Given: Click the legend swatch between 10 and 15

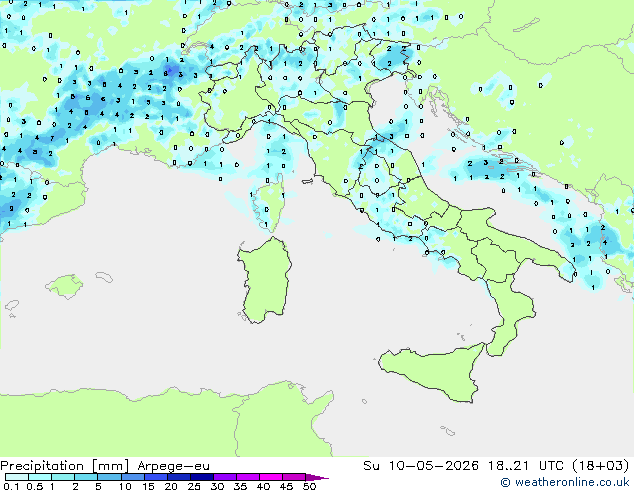Looking at the screenshot, I should point(132,477).
